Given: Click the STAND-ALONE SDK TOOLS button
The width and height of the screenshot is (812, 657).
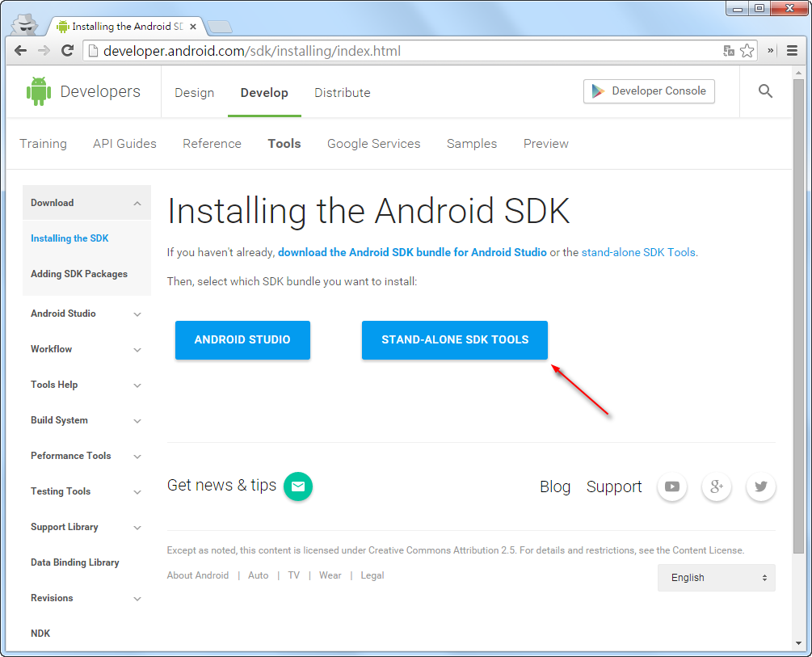Looking at the screenshot, I should click(455, 340).
